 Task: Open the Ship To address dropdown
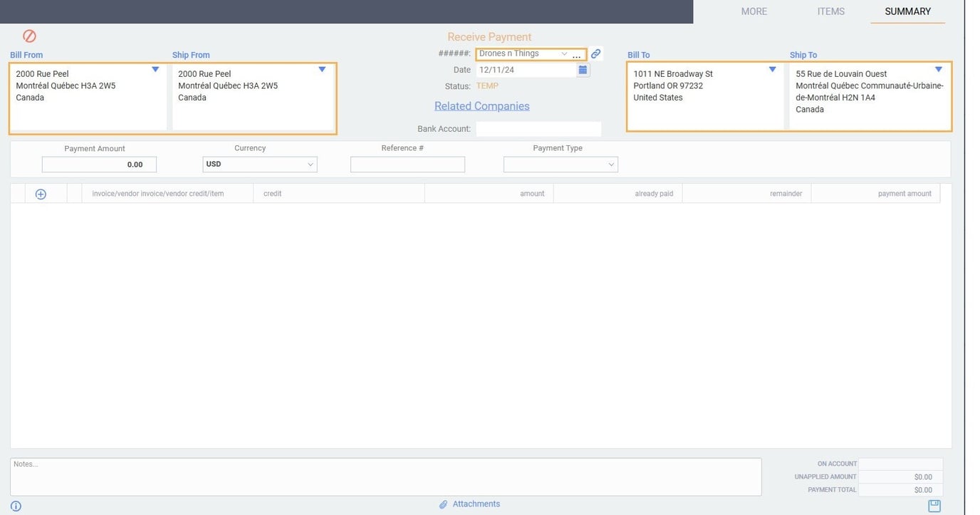point(939,68)
